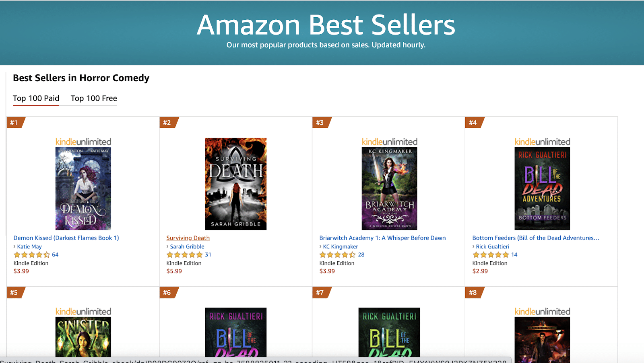Switch to the Top 100 Free tab
This screenshot has height=363, width=644.
(94, 98)
